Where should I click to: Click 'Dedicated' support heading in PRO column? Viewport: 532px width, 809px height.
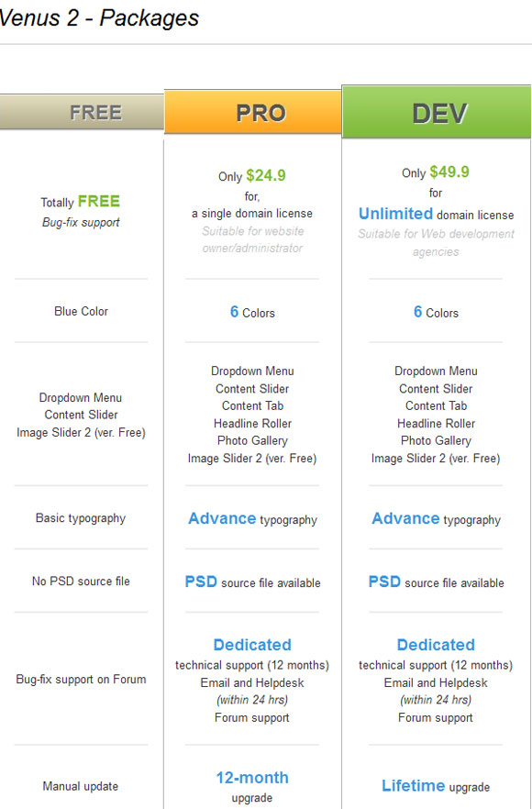(x=252, y=645)
